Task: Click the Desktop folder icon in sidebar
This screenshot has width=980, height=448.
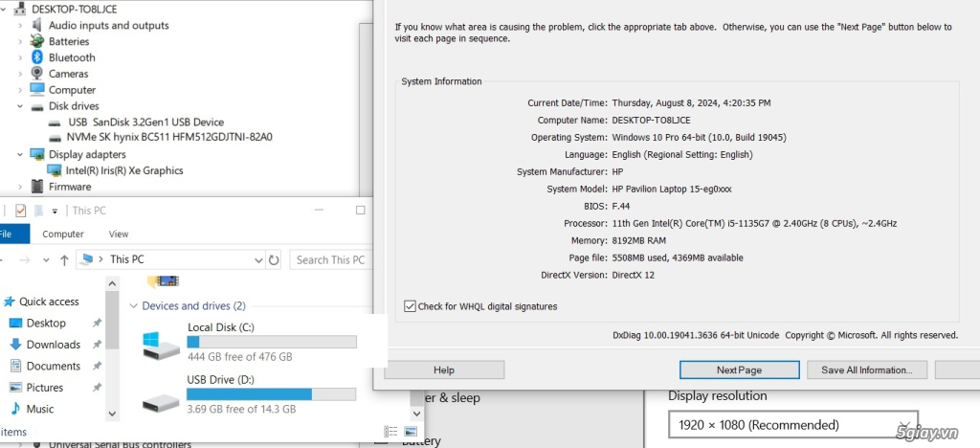Action: click(15, 323)
